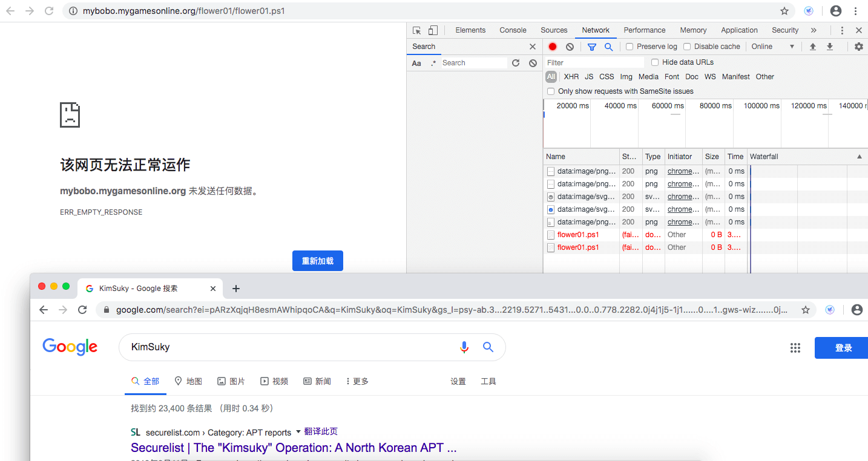Open a new tab with the plus button
Image resolution: width=868 pixels, height=461 pixels.
pyautogui.click(x=236, y=289)
